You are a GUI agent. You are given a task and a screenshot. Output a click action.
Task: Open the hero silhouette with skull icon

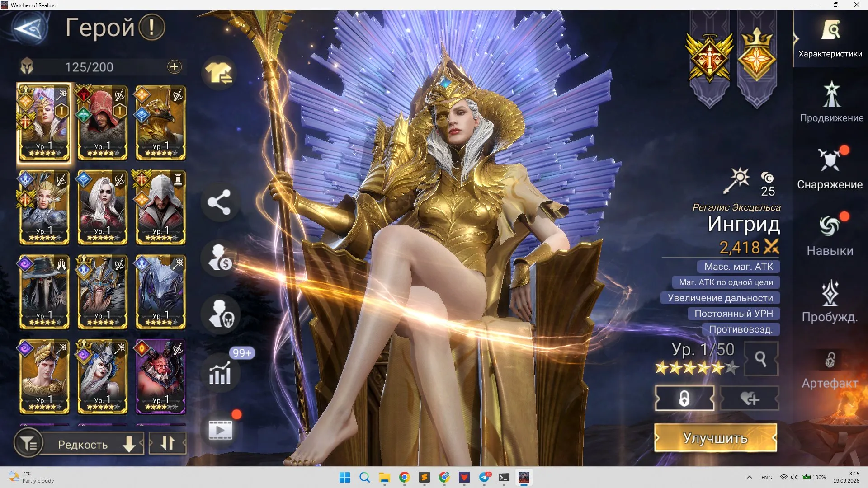pyautogui.click(x=221, y=314)
